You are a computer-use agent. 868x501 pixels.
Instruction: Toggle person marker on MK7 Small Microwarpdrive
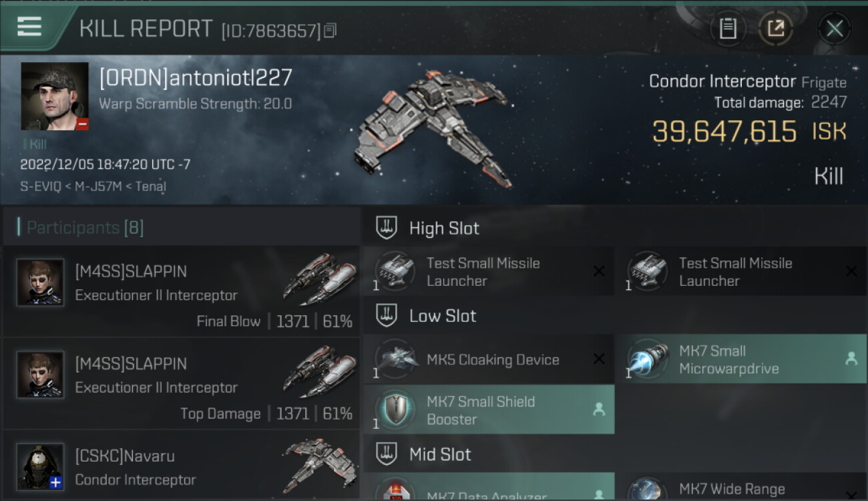tap(851, 359)
